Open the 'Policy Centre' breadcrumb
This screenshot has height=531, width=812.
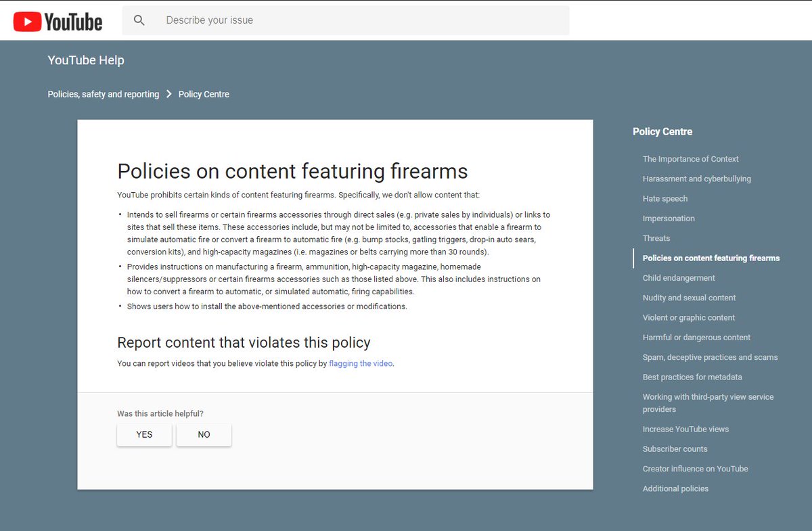coord(204,94)
